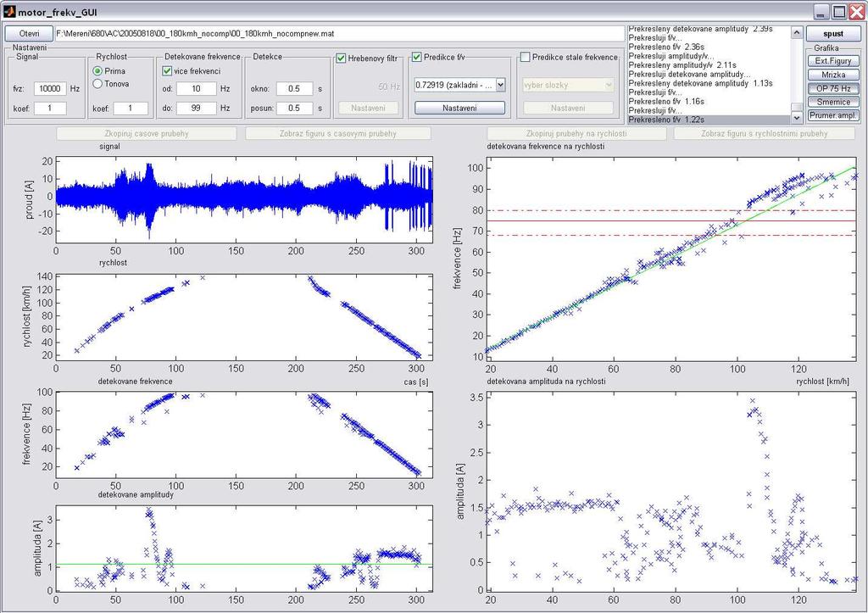The width and height of the screenshot is (868, 613).
Task: Edit the Signal koef field
Action: click(50, 108)
